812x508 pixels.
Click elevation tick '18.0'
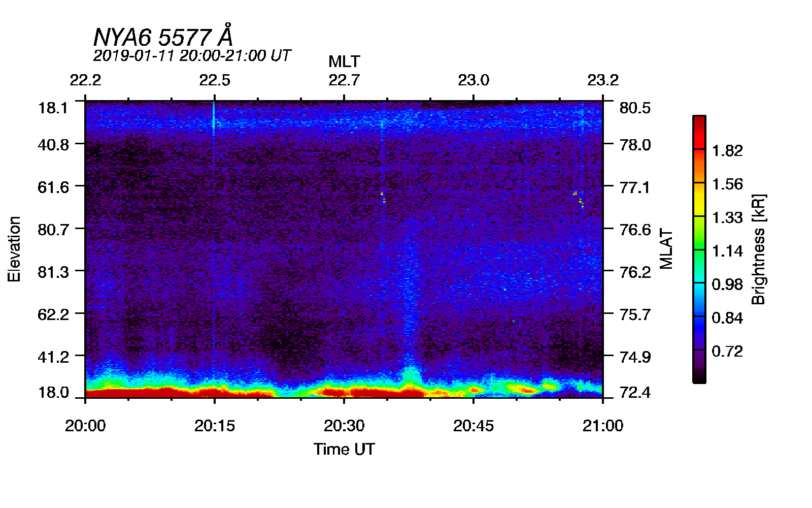coord(53,392)
